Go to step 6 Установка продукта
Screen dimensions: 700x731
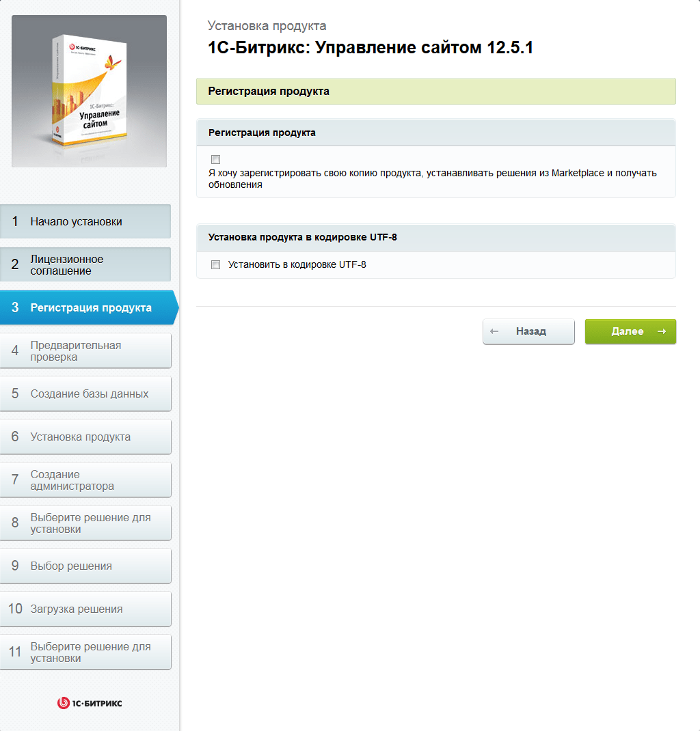tap(85, 437)
